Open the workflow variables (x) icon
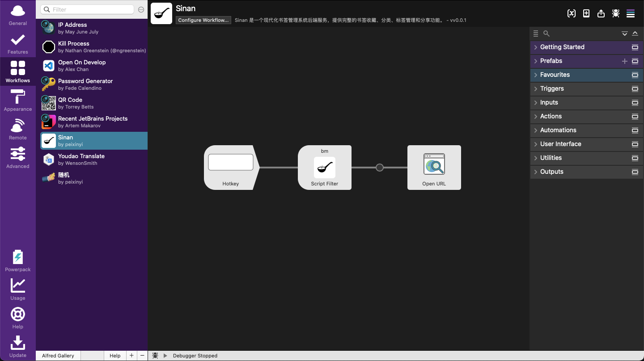The width and height of the screenshot is (644, 361). pyautogui.click(x=572, y=13)
